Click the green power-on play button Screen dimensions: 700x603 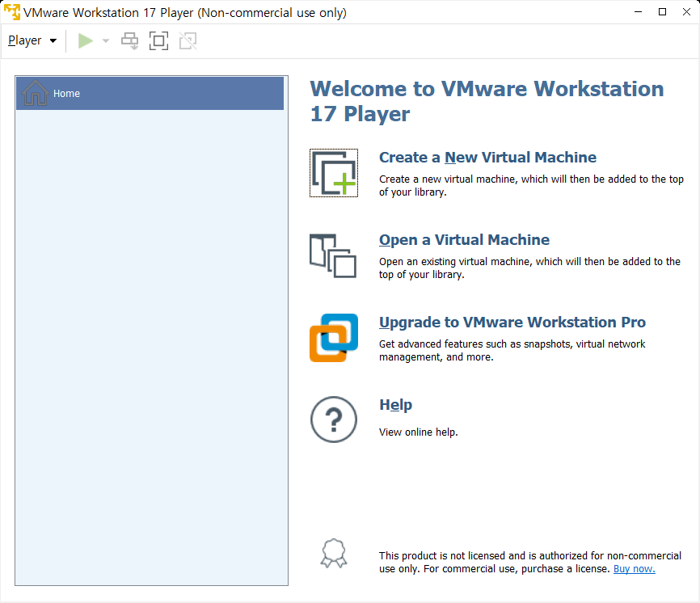(x=85, y=40)
